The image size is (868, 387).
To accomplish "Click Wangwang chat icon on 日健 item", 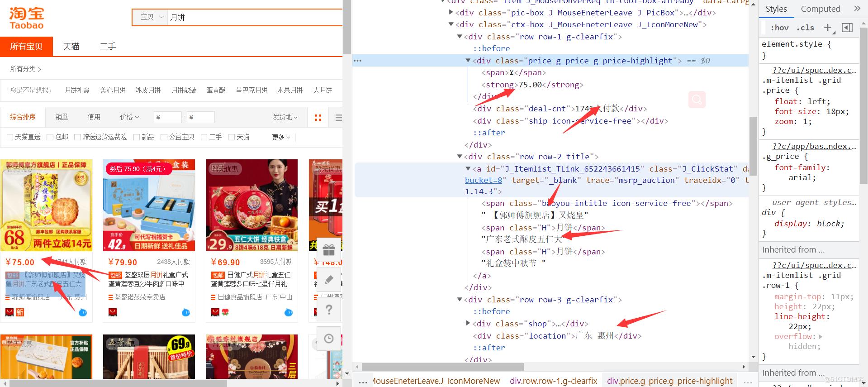I will (x=288, y=312).
